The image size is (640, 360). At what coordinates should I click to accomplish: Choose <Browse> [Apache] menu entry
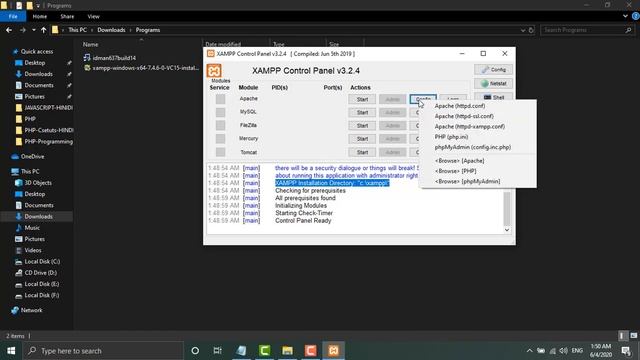459,161
